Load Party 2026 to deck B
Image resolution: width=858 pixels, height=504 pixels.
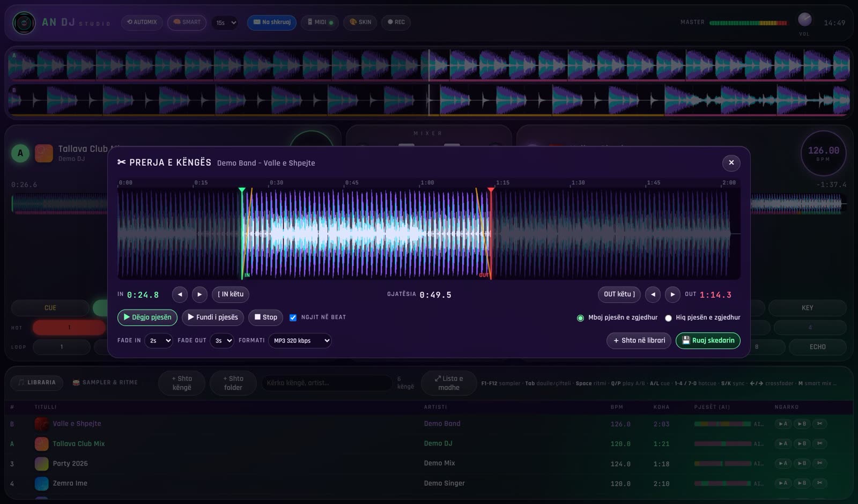click(x=801, y=463)
